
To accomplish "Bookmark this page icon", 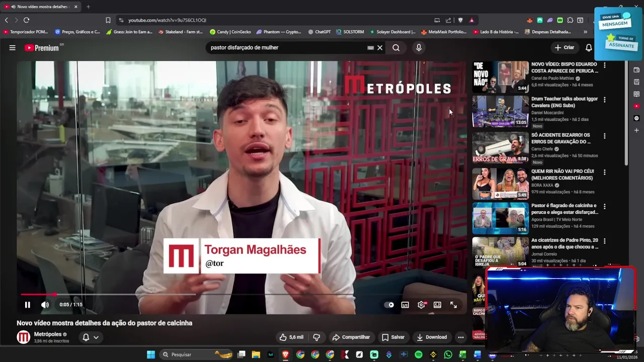I will point(108,20).
